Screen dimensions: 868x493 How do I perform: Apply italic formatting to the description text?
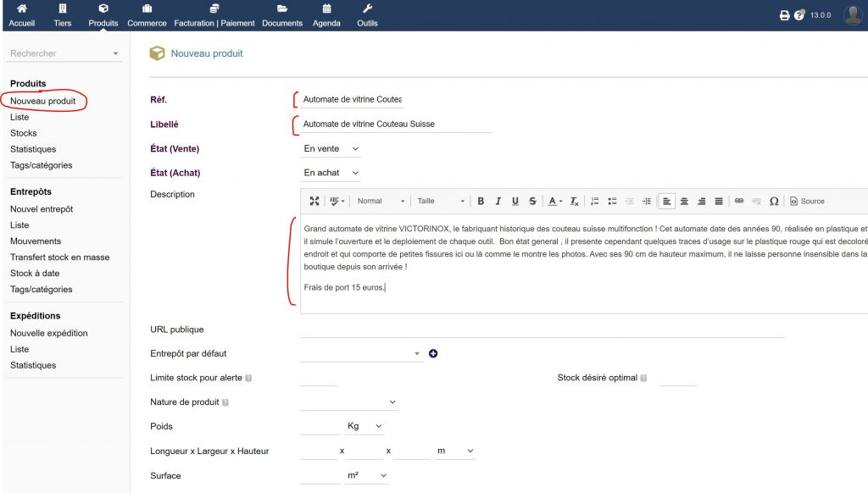point(498,201)
